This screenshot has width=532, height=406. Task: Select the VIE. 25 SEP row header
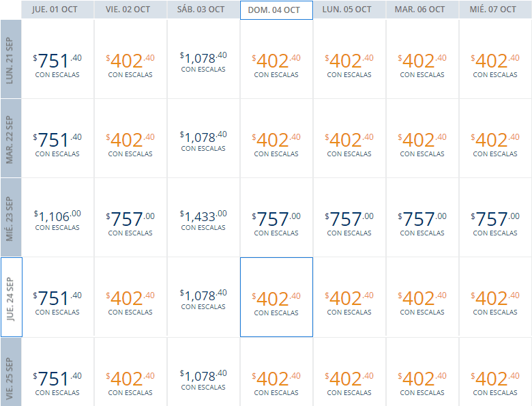pyautogui.click(x=11, y=372)
